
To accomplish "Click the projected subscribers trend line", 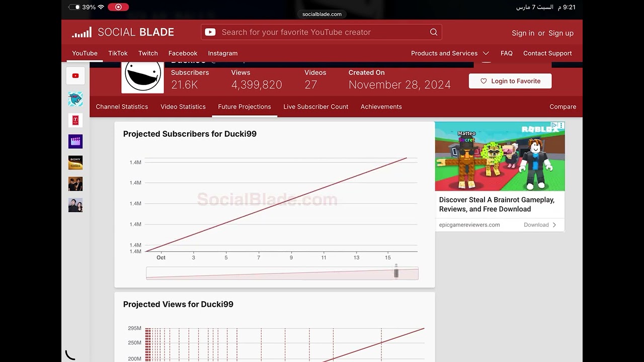I will [x=276, y=205].
